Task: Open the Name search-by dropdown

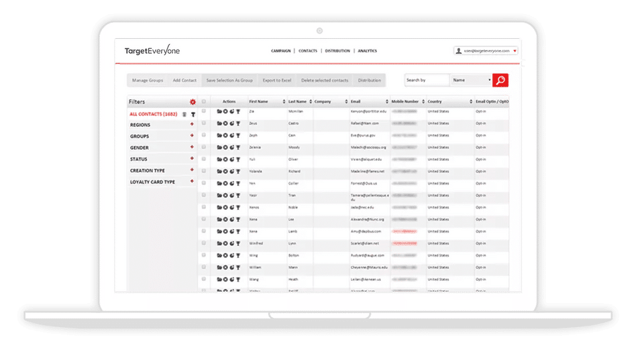Action: [x=471, y=80]
